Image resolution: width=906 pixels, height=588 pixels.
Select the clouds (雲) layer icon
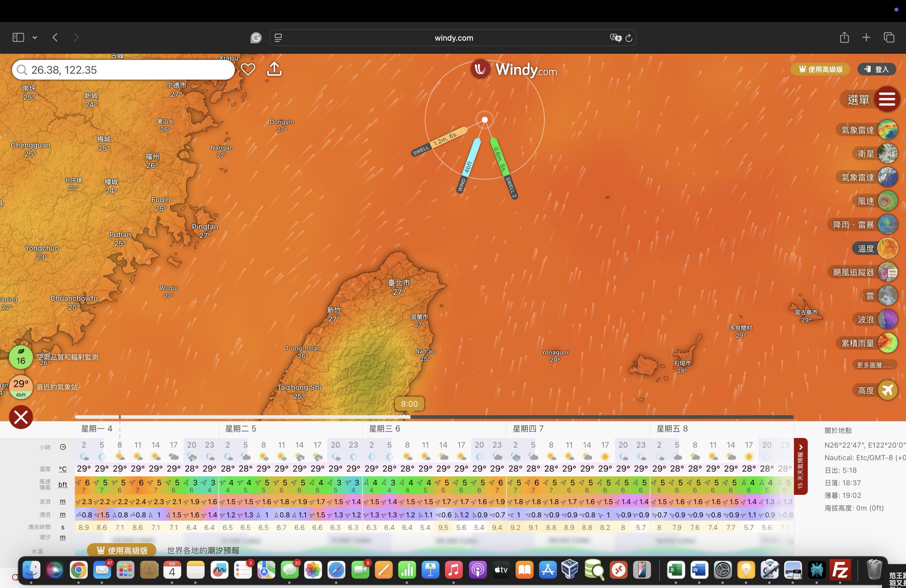887,296
